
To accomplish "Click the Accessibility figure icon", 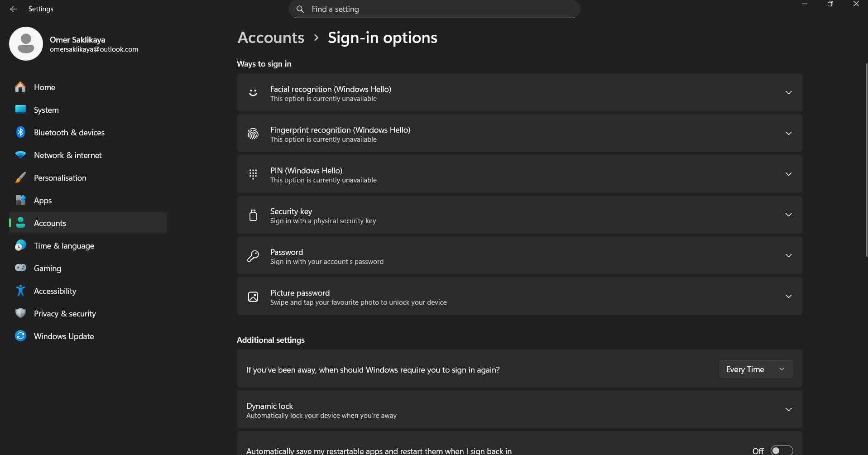I will click(20, 291).
